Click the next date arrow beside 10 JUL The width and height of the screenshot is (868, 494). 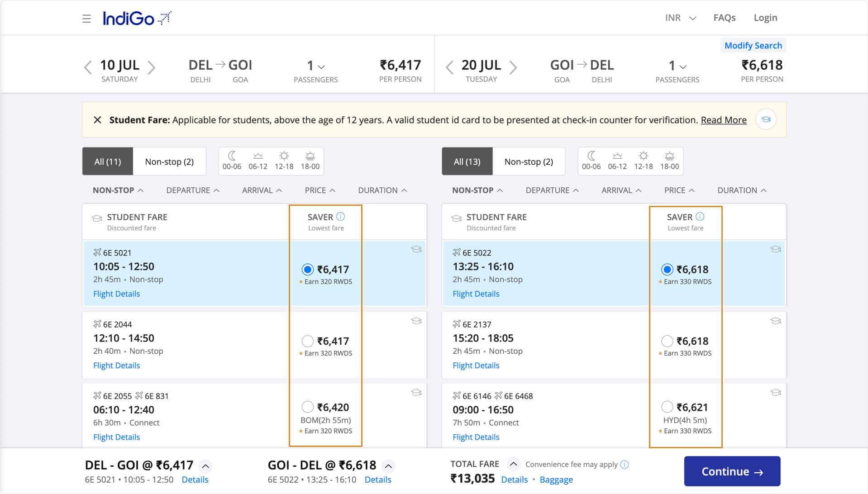[x=152, y=67]
